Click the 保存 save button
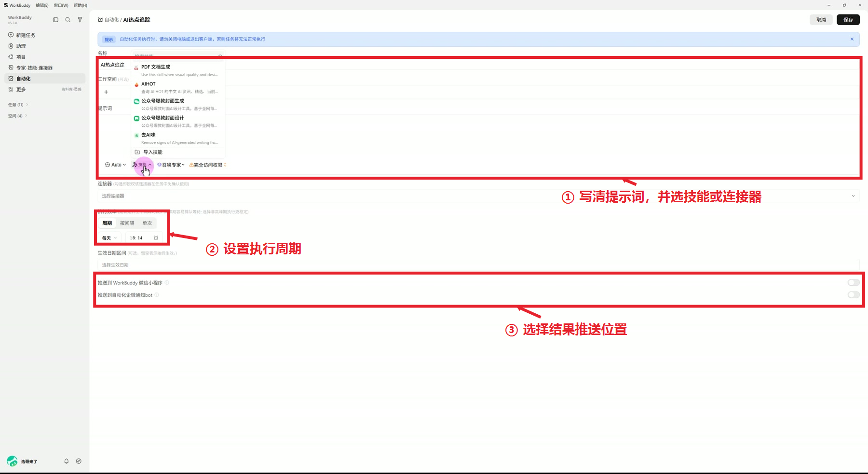 [848, 20]
